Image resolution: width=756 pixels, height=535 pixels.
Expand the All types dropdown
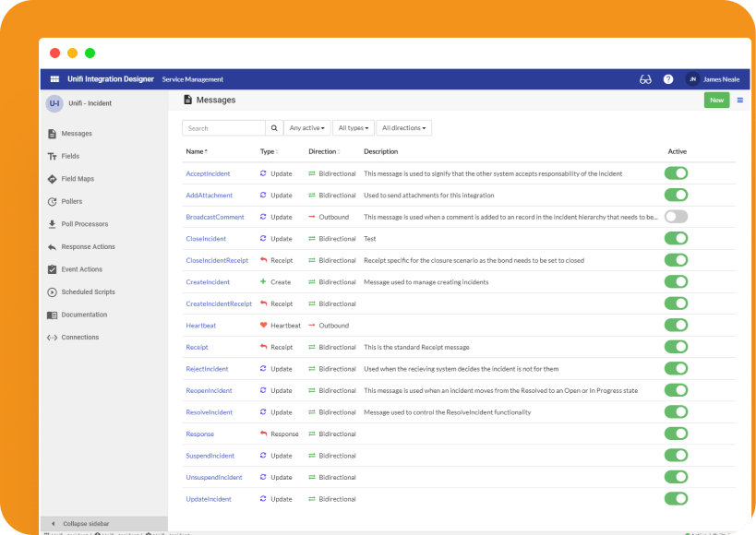[x=354, y=128]
